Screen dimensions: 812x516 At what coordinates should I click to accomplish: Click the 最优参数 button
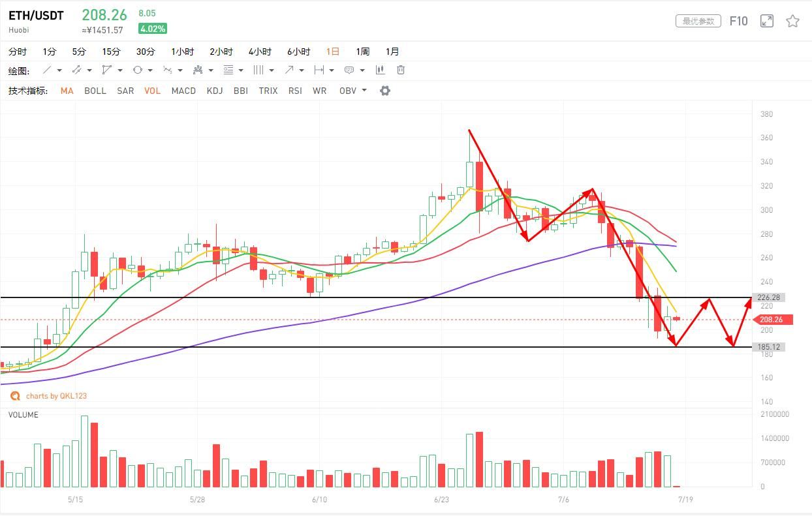698,22
